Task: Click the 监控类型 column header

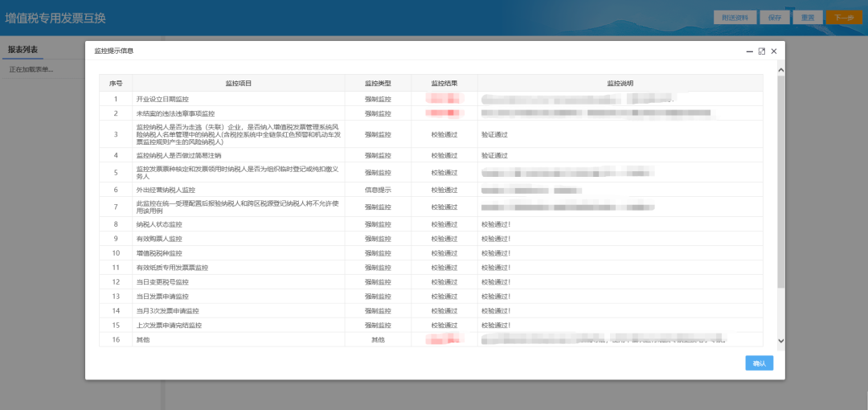Action: click(378, 83)
